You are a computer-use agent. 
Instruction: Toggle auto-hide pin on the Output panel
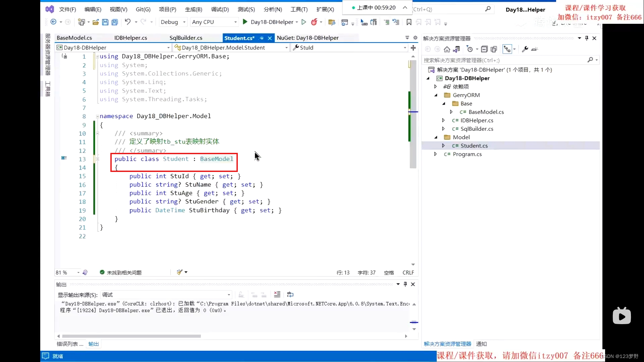click(x=405, y=284)
